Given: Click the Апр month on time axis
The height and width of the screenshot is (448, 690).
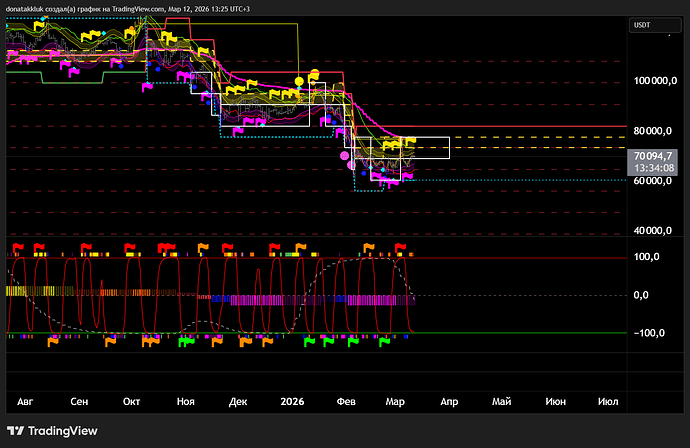Looking at the screenshot, I should pyautogui.click(x=449, y=400).
